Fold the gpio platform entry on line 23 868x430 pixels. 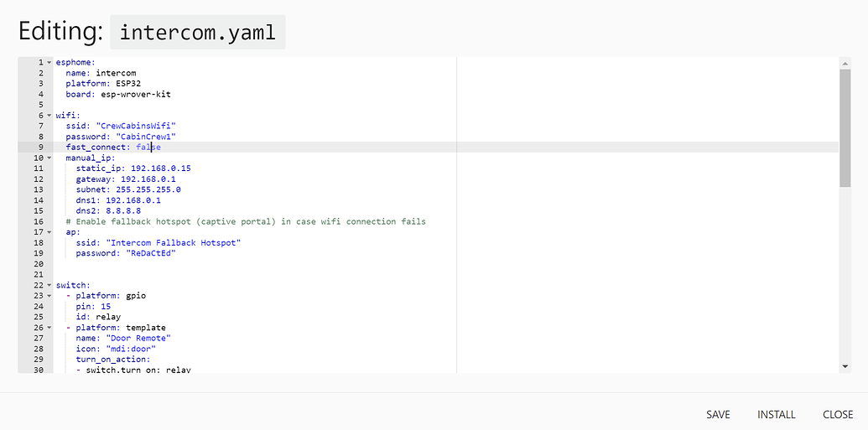49,296
